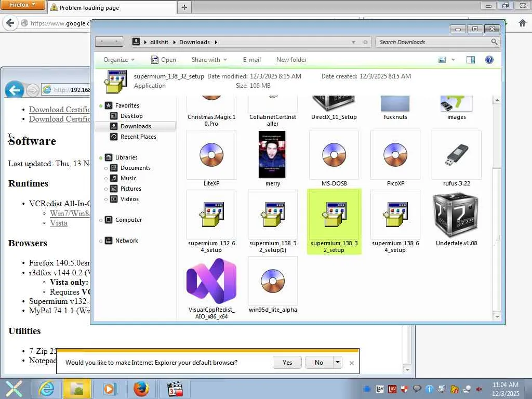Click Open in the Explorer toolbar
Screen dimensions: 532x399
pos(164,60)
